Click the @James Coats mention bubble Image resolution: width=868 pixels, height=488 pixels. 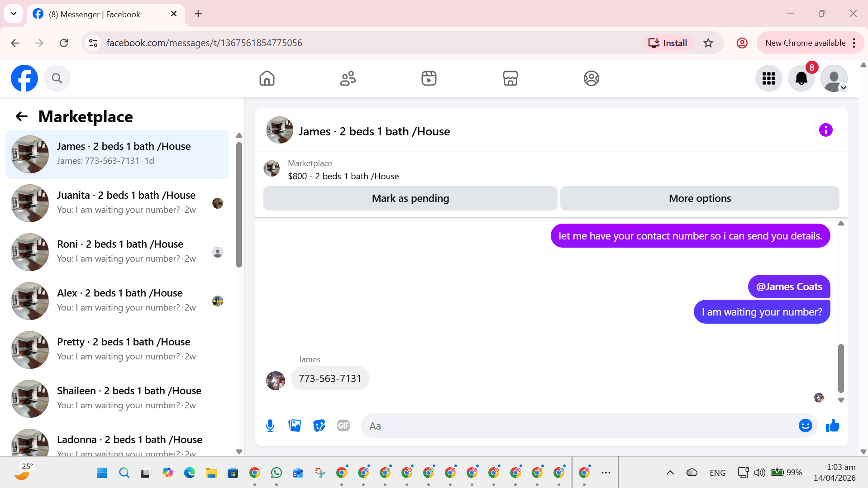coord(789,287)
